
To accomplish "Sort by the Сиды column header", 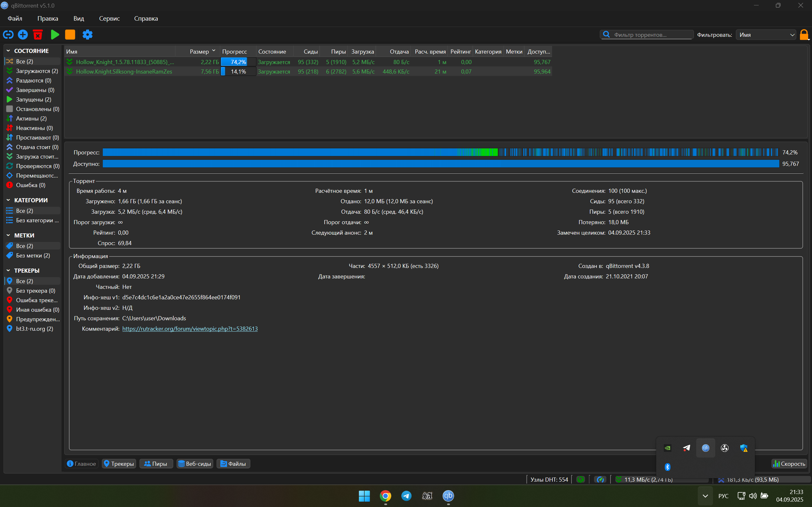I will click(x=307, y=51).
